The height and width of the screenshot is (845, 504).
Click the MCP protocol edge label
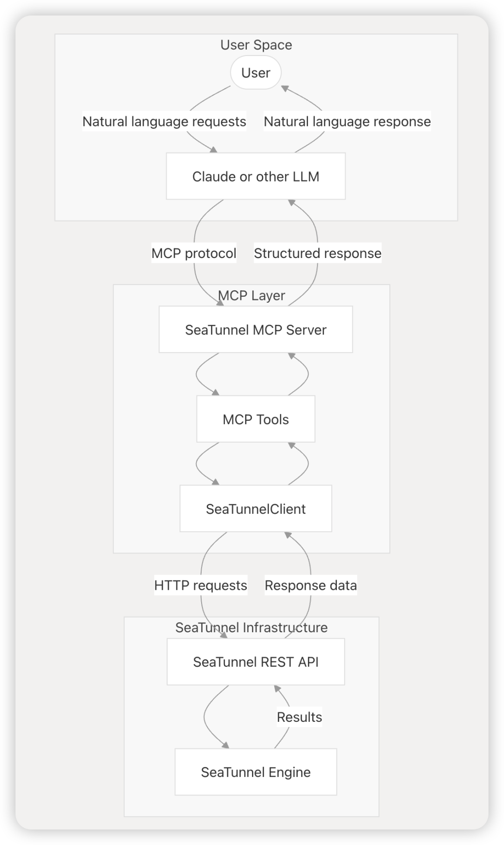click(194, 253)
